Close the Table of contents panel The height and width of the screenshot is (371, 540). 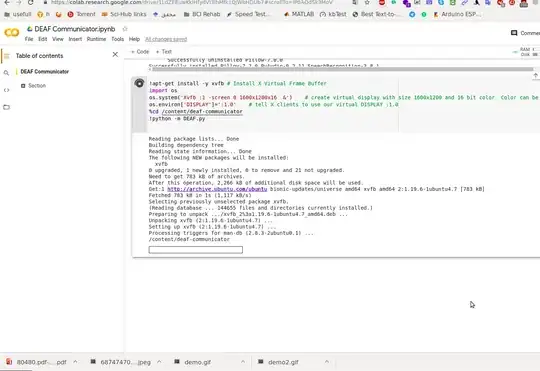point(115,54)
